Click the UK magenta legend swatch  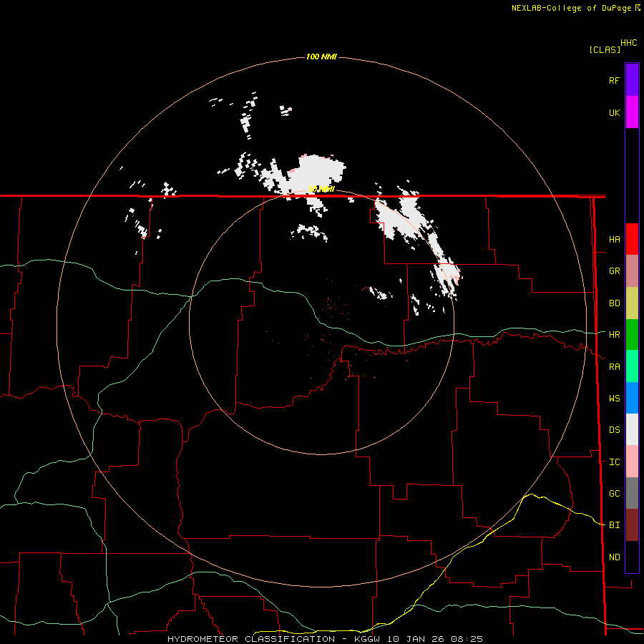pos(632,112)
